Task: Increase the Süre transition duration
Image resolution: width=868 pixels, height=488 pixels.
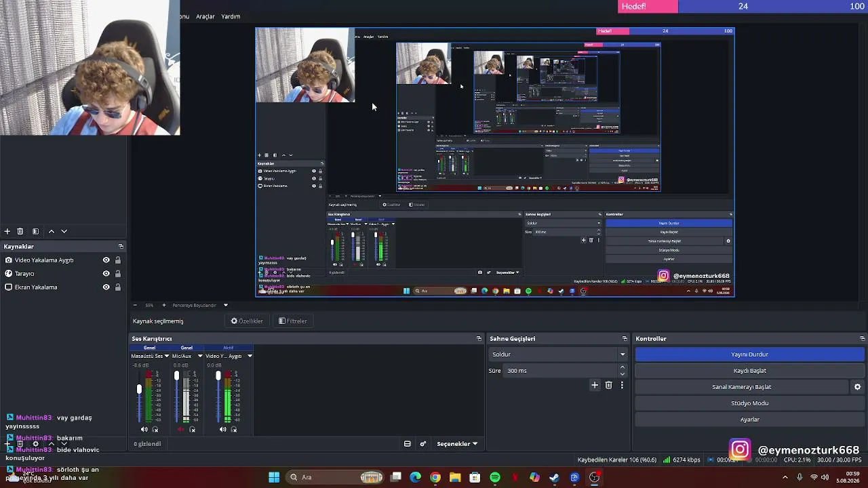Action: click(x=622, y=367)
